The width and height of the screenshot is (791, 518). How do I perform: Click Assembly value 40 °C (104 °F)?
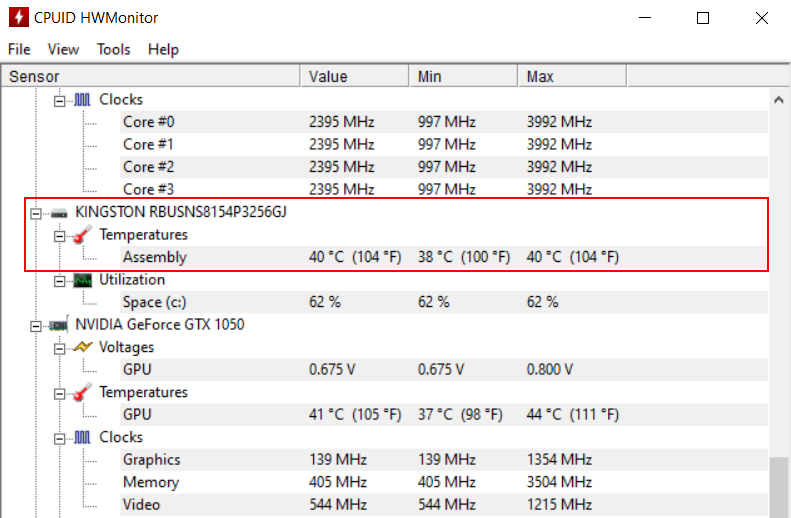click(355, 257)
